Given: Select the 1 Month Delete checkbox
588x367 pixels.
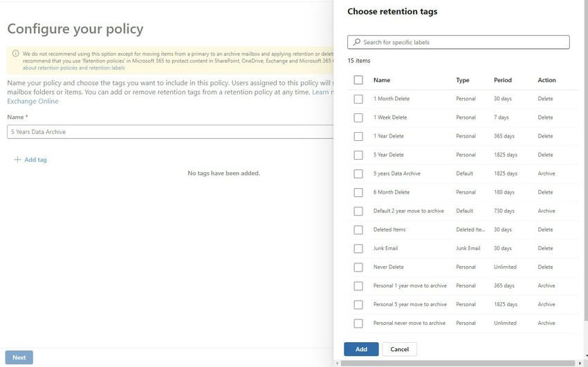Looking at the screenshot, I should coord(358,99).
